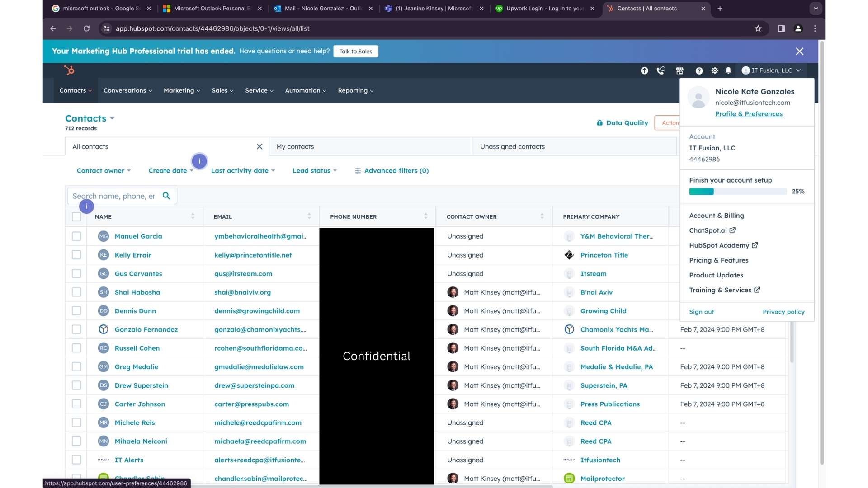This screenshot has height=488, width=868.
Task: Expand the Conversations navigation menu
Action: (128, 90)
